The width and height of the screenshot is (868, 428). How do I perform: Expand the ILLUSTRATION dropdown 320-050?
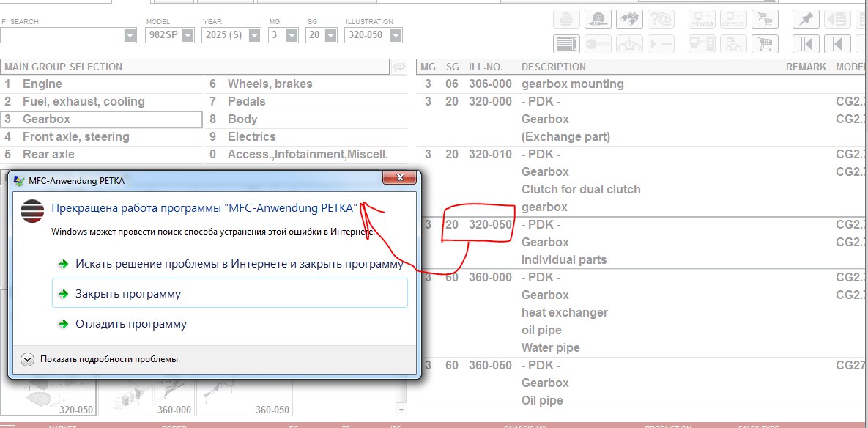pyautogui.click(x=396, y=35)
